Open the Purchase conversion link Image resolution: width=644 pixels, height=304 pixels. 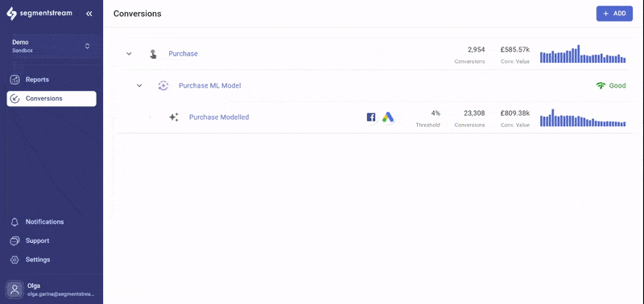pyautogui.click(x=184, y=54)
